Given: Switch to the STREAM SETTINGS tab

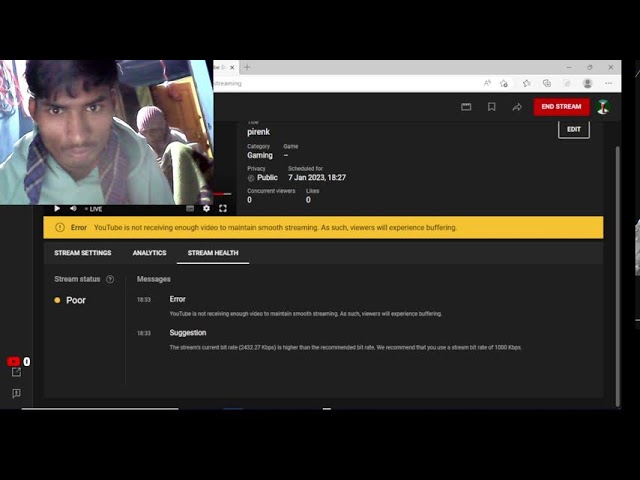Looking at the screenshot, I should [82, 253].
